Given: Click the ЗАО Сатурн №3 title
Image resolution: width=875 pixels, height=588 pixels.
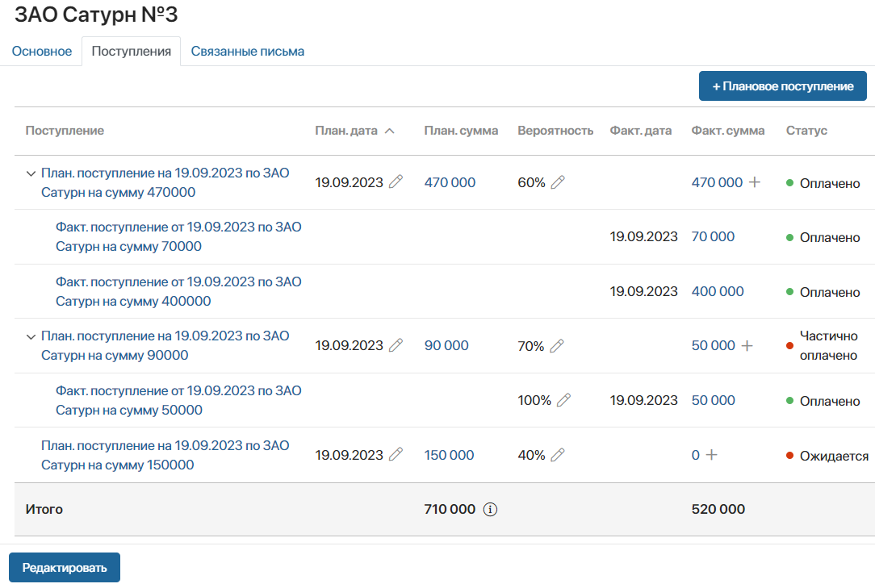Looking at the screenshot, I should pos(96,15).
